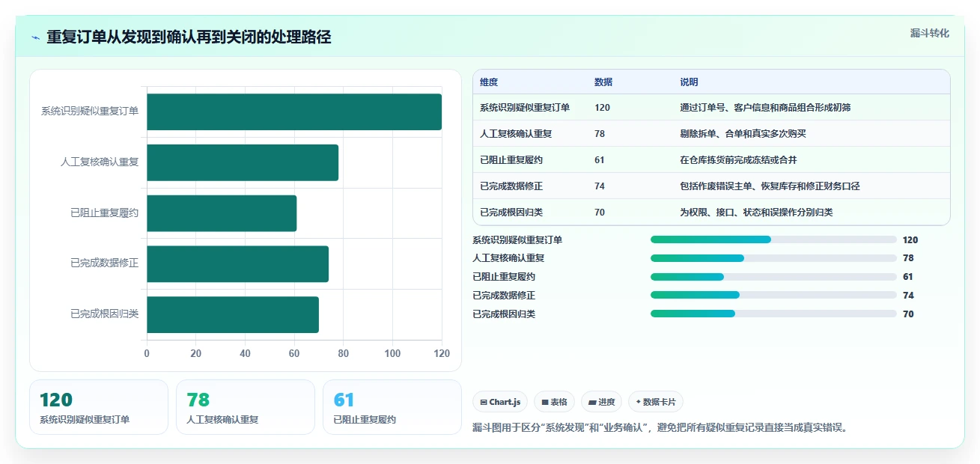Click the 61 stat card 已阻止重复履约
Image resolution: width=980 pixels, height=464 pixels.
pos(392,407)
